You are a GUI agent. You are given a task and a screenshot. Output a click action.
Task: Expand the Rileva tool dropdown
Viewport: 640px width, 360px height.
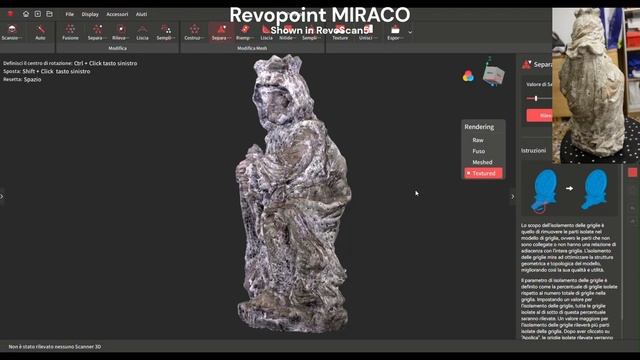(128, 38)
